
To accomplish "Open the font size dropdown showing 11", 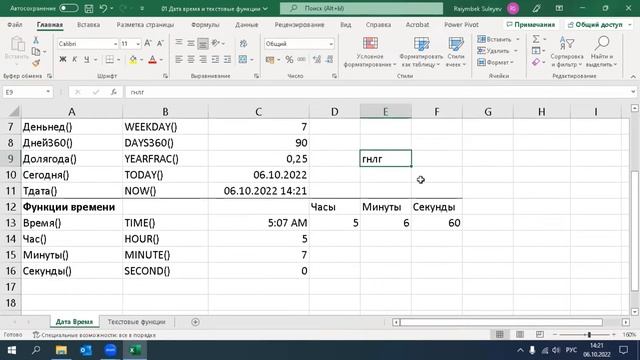I will (138, 44).
